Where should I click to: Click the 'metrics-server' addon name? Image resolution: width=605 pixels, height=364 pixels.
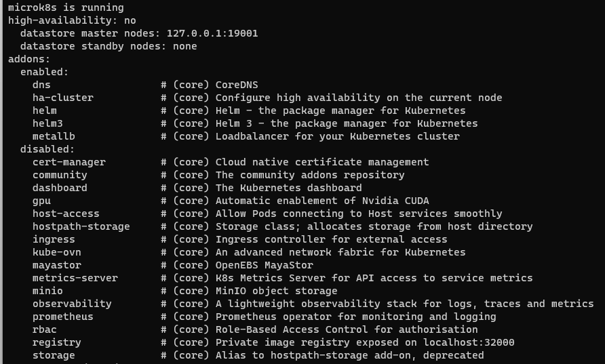tap(75, 278)
